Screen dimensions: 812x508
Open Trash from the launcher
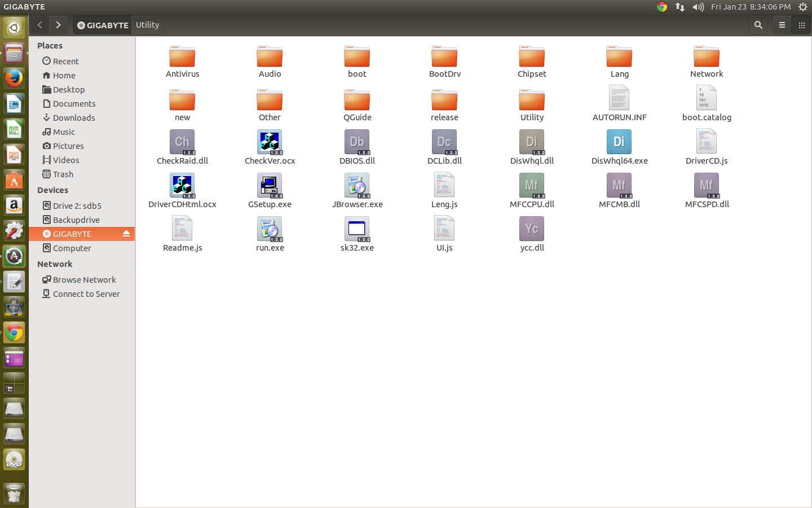[14, 494]
